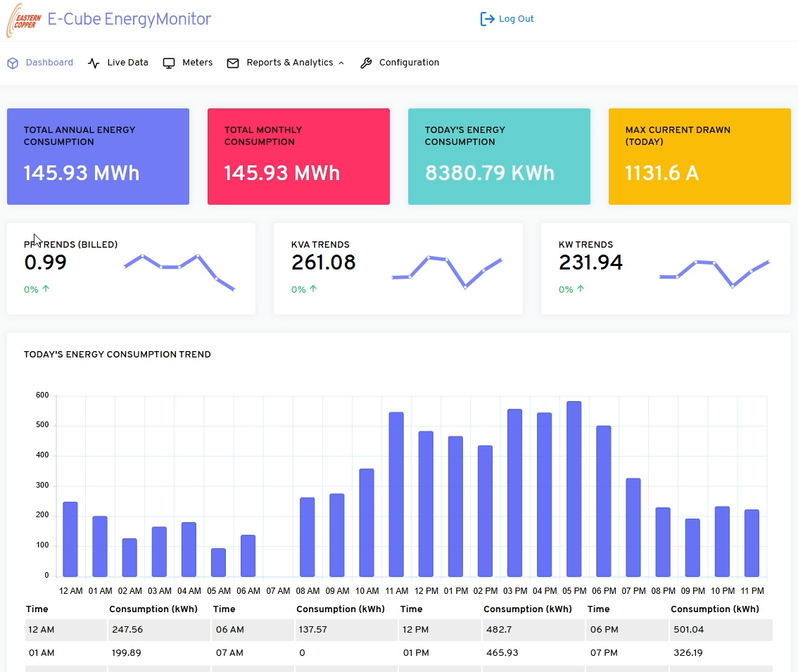Viewport: 798px width, 672px height.
Task: Click the Dashboard cube icon
Action: click(13, 63)
